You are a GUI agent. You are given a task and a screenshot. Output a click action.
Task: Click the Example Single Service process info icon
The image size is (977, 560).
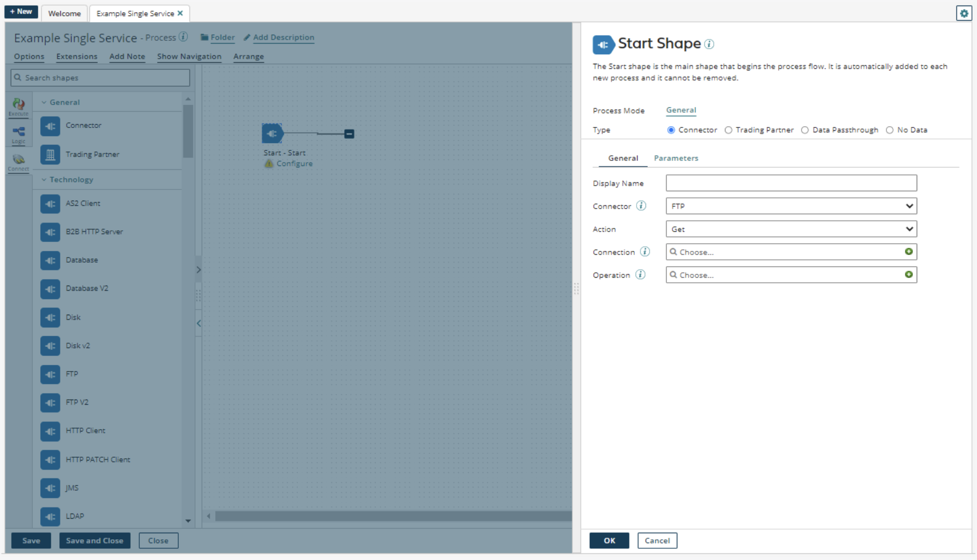183,37
